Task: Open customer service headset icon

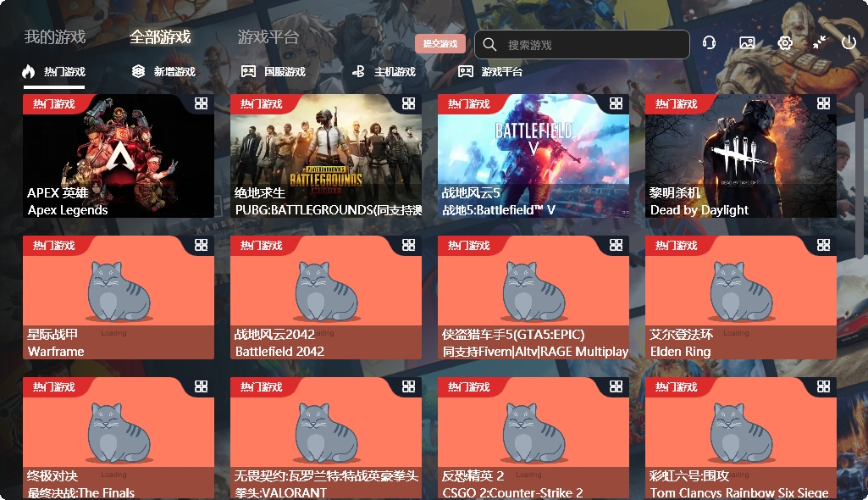Action: 709,42
